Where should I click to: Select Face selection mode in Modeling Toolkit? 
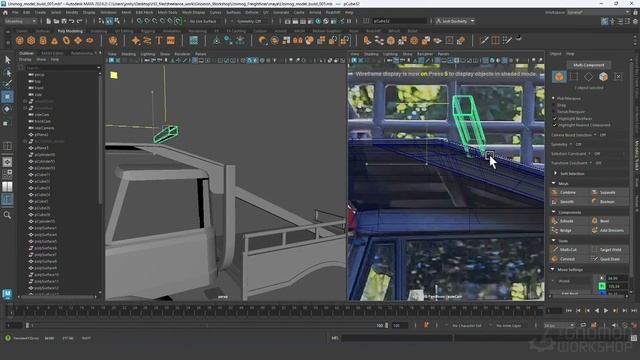[603, 76]
